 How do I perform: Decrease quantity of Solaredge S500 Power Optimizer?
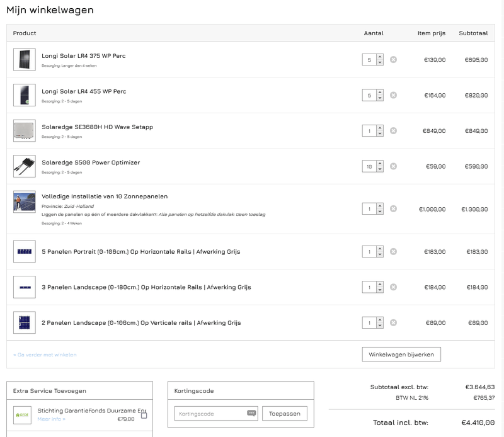click(379, 169)
